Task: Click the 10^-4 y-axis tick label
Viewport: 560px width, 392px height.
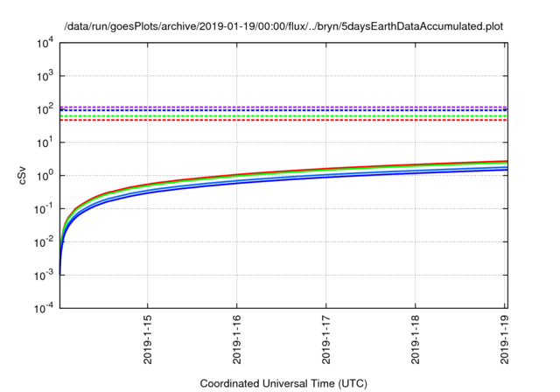Action: pyautogui.click(x=44, y=309)
